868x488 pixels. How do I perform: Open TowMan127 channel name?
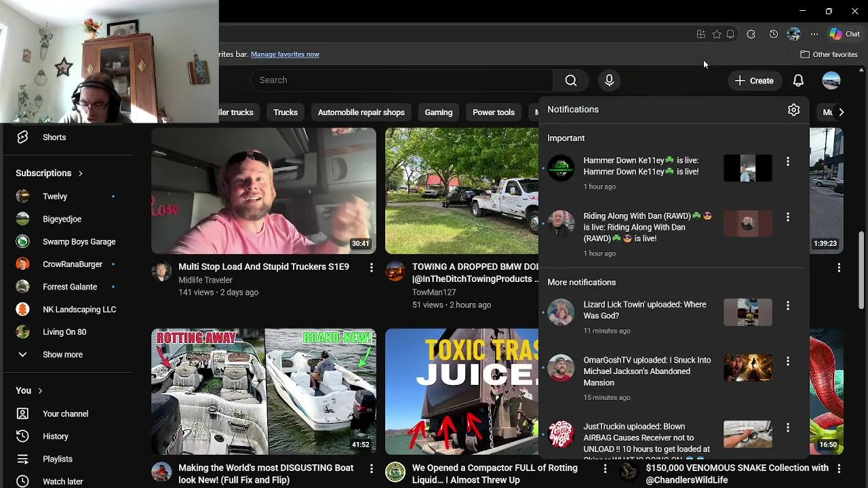coord(434,292)
